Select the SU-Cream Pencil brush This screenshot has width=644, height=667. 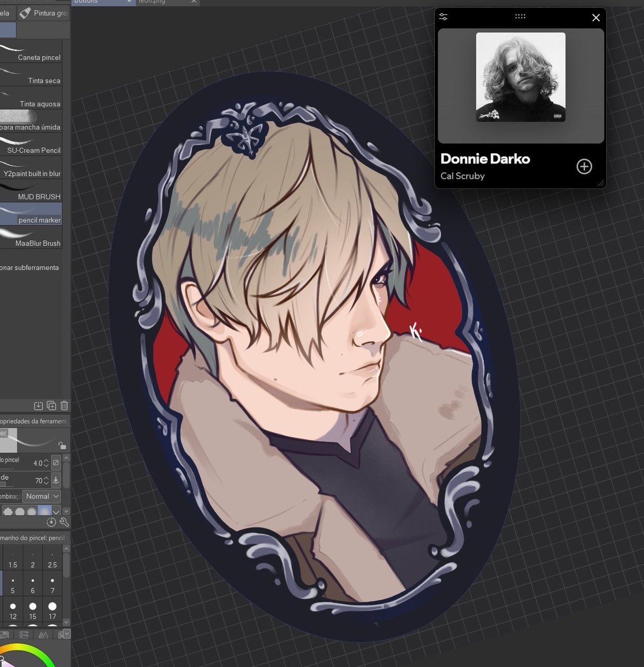[31, 145]
